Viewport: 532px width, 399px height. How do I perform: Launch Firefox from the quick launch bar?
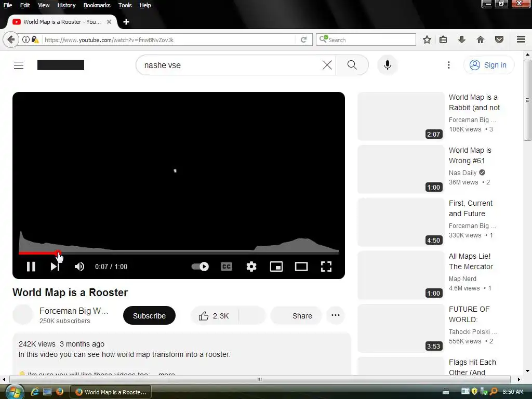(x=59, y=392)
